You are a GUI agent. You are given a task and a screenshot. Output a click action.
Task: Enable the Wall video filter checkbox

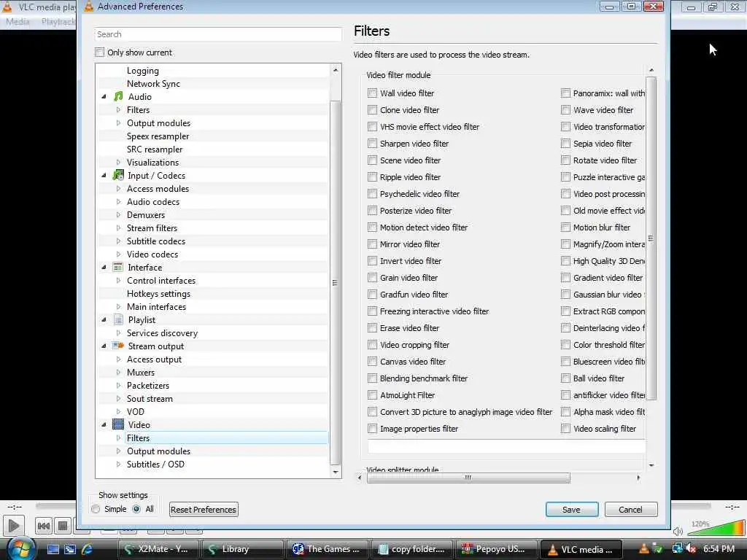pos(372,93)
